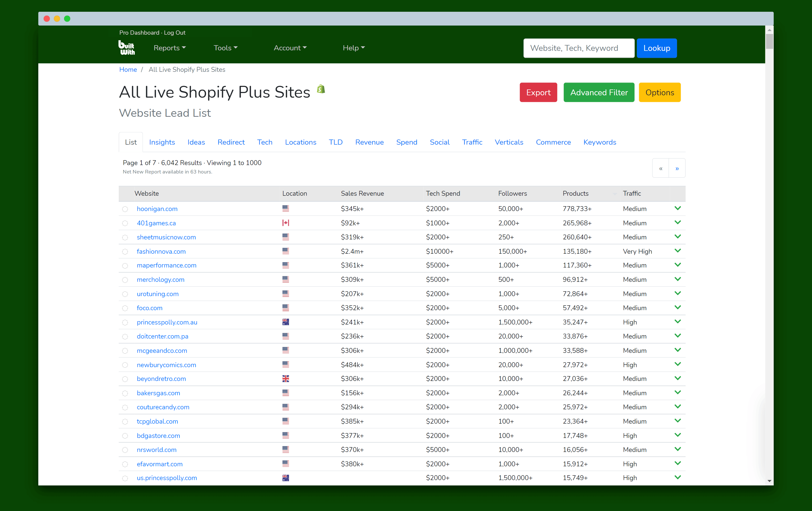
Task: Click the blue Lookup button
Action: [656, 48]
